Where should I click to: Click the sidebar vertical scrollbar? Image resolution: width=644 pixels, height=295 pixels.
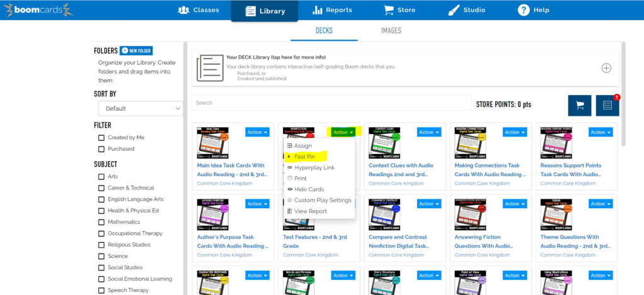point(186,169)
